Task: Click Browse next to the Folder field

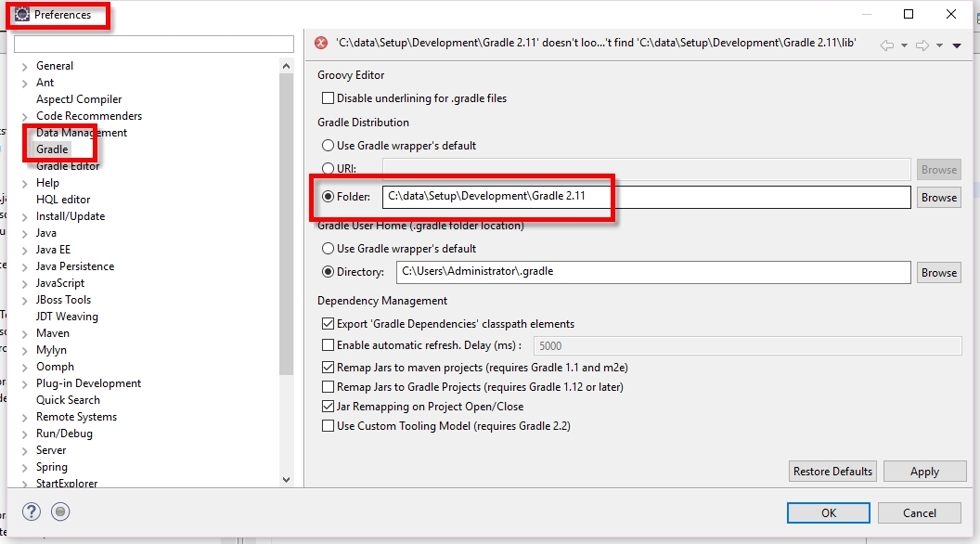Action: tap(937, 197)
